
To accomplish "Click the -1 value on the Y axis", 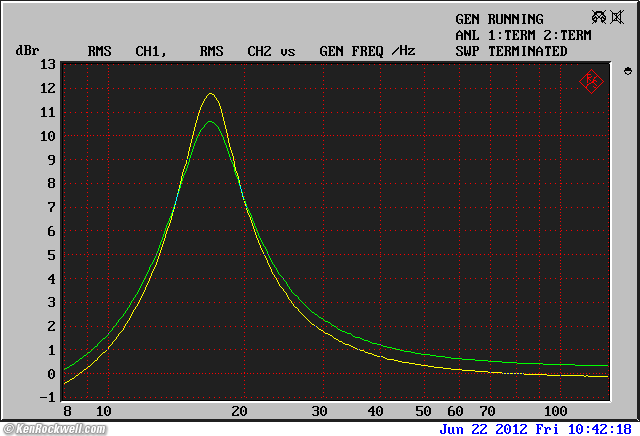I will click(47, 397).
